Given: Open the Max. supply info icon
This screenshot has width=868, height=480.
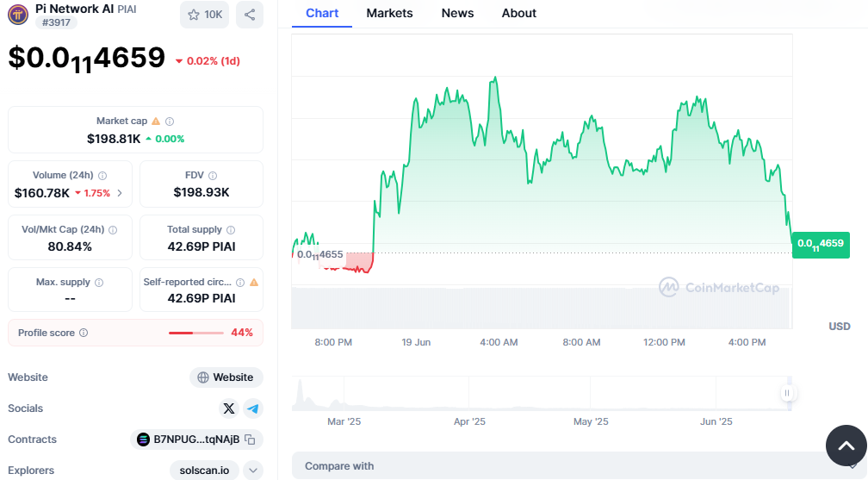Looking at the screenshot, I should [x=99, y=283].
